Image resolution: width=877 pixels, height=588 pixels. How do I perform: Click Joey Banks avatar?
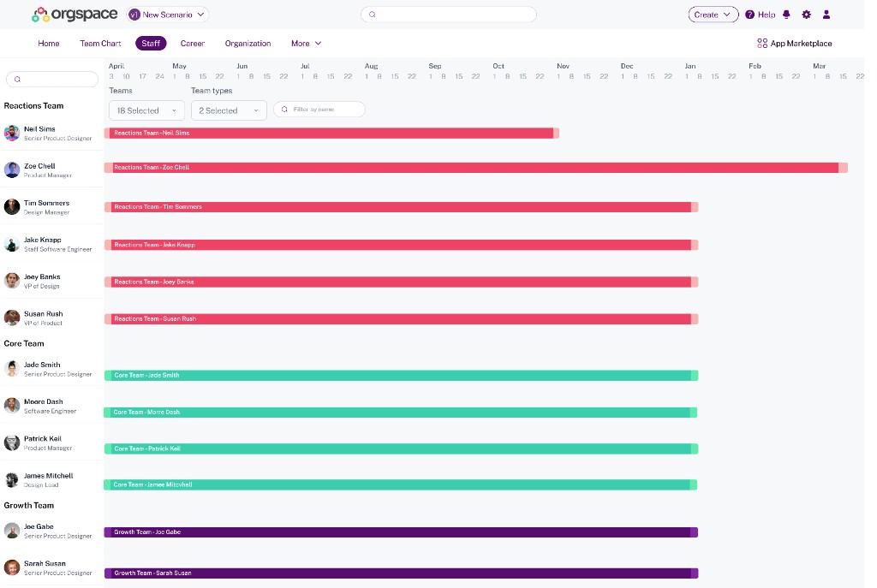click(12, 281)
